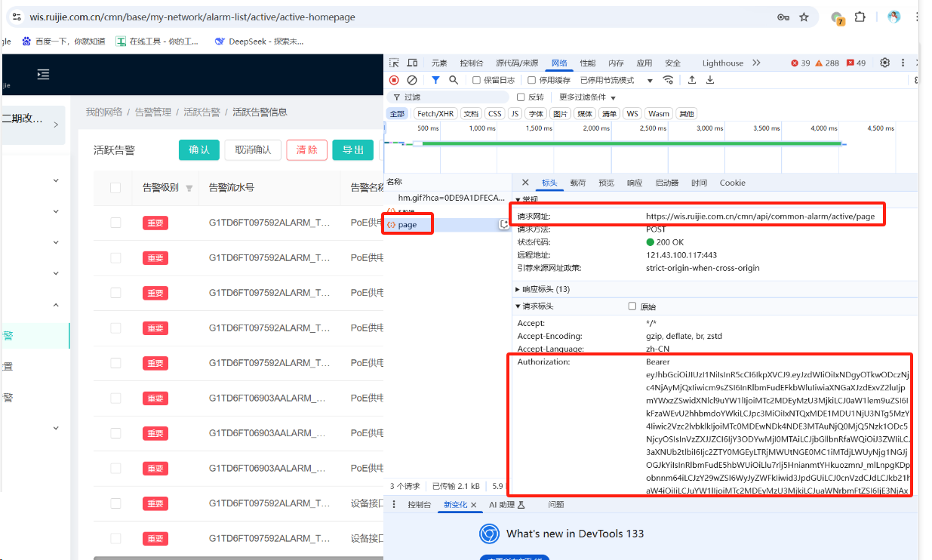Open the Lighthouse tab
Screen dimensions: 932x560
723,63
